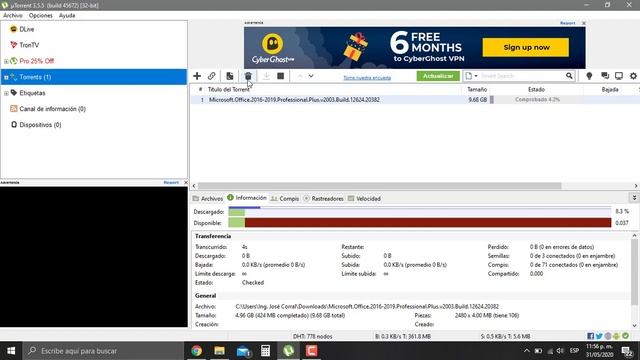640x360 pixels.
Task: Move torrent down in queue
Action: 311,76
